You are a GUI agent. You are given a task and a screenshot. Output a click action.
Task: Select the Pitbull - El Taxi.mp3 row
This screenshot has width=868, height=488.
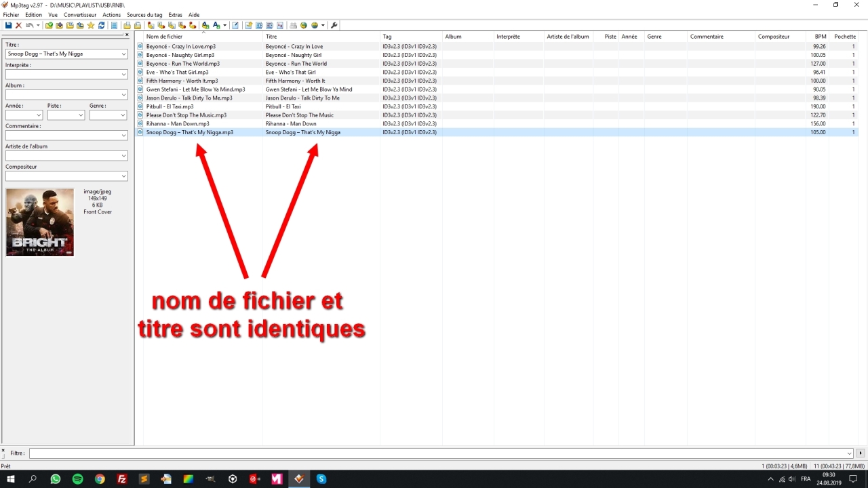(x=170, y=106)
